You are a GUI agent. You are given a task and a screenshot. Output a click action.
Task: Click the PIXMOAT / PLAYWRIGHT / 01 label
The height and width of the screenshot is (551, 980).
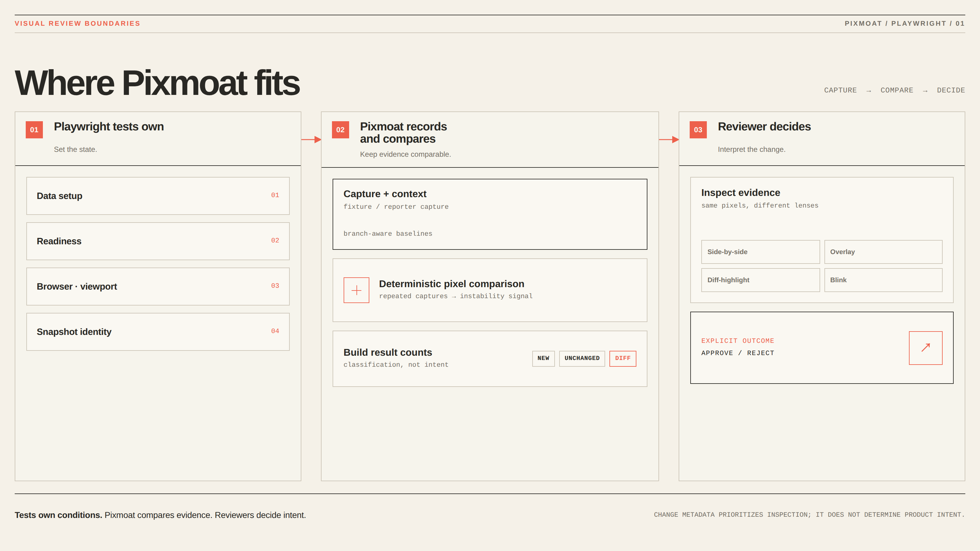[904, 24]
